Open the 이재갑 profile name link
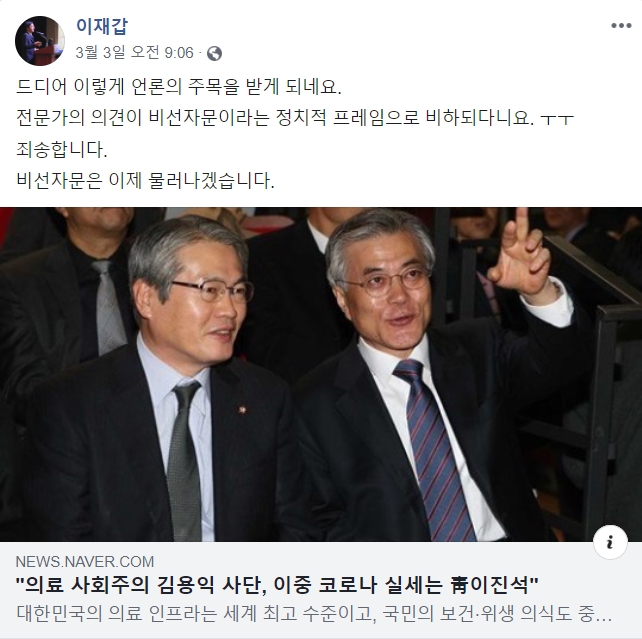 click(x=102, y=26)
